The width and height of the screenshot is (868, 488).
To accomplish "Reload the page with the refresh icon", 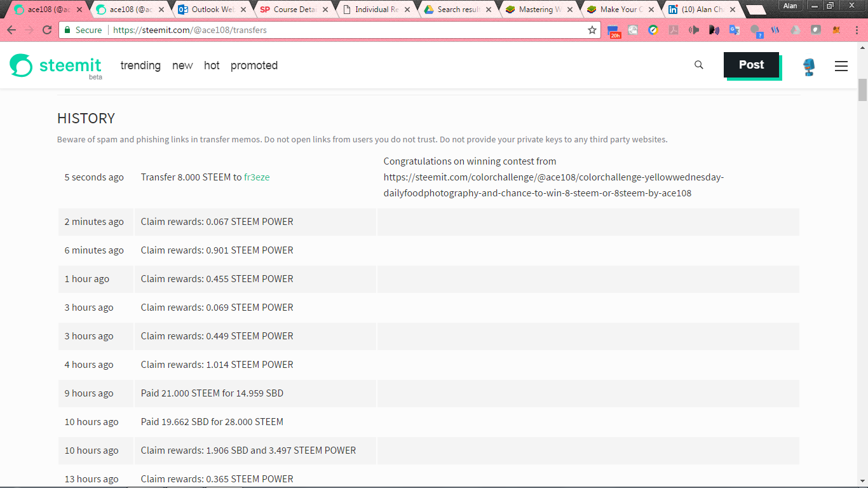I will (47, 30).
